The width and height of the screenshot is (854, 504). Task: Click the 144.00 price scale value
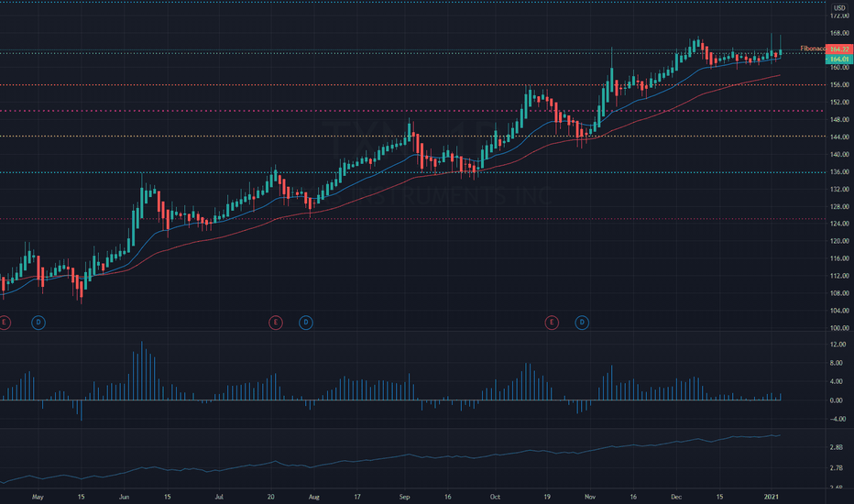pyautogui.click(x=839, y=137)
